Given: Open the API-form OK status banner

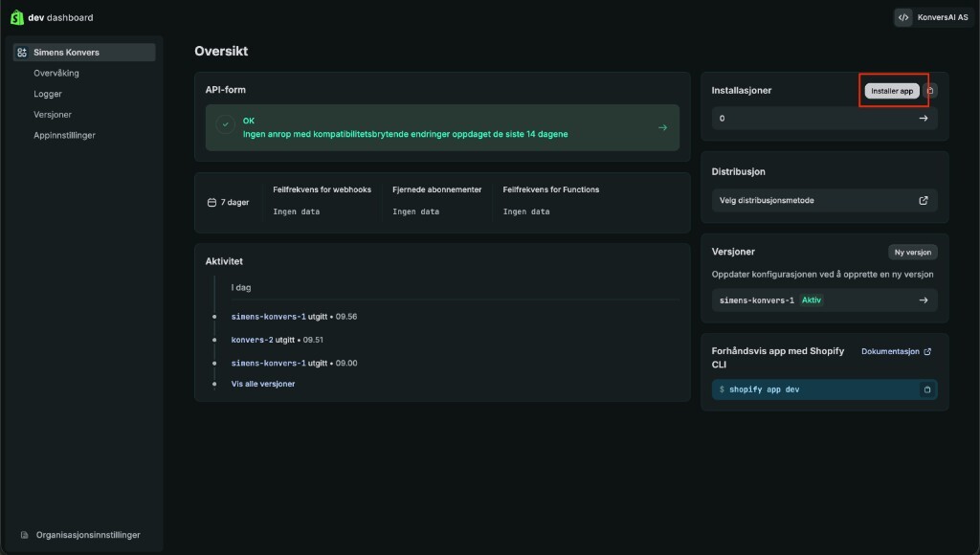Looking at the screenshot, I should click(442, 127).
